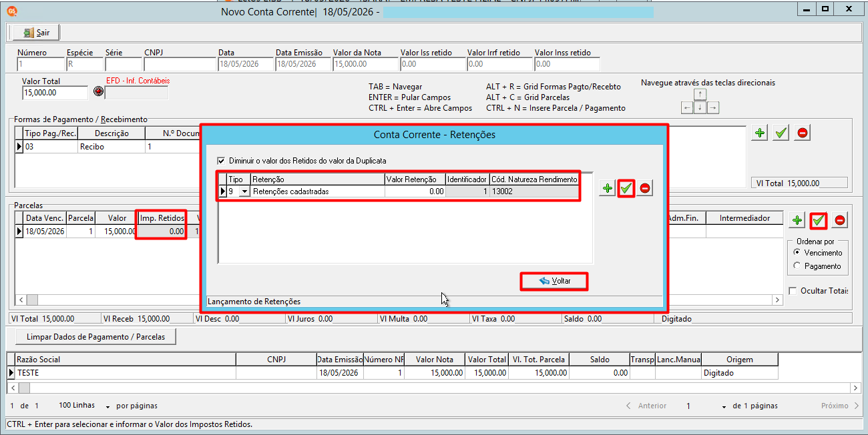868x435 pixels.
Task: Click the Imp. Retidos cell showing 0.00
Action: click(x=161, y=232)
